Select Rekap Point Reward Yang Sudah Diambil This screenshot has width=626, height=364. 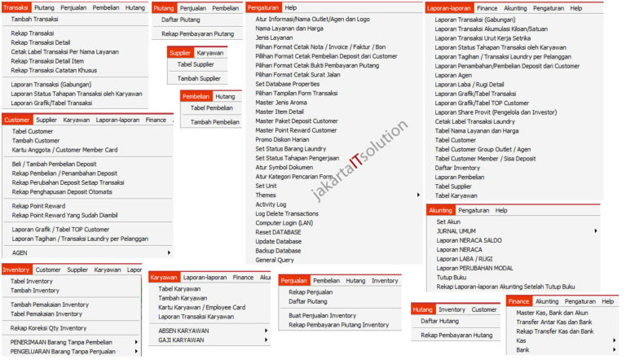pyautogui.click(x=64, y=215)
